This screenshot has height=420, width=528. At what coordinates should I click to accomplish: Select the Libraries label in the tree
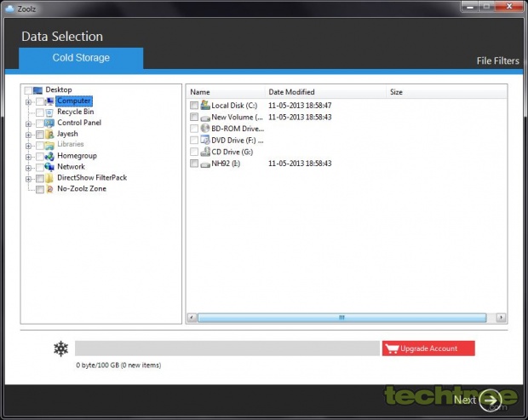pos(71,144)
